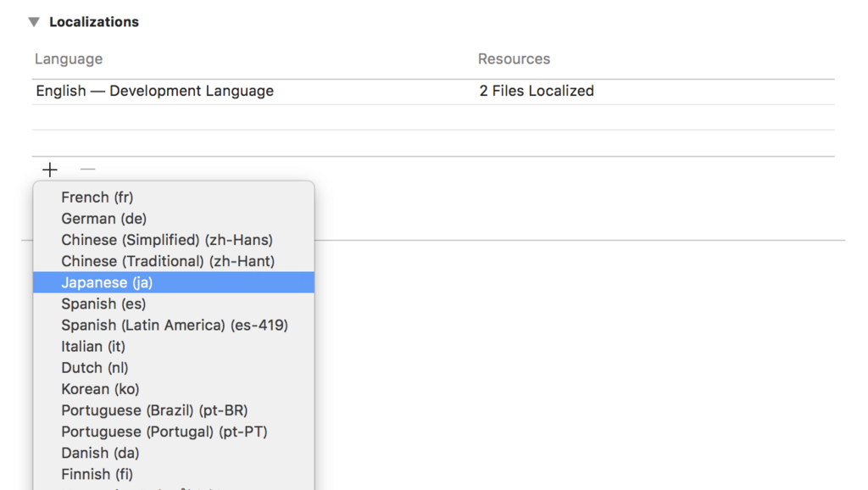Choose Spanish (es) from the list
This screenshot has width=868, height=490.
pos(174,304)
